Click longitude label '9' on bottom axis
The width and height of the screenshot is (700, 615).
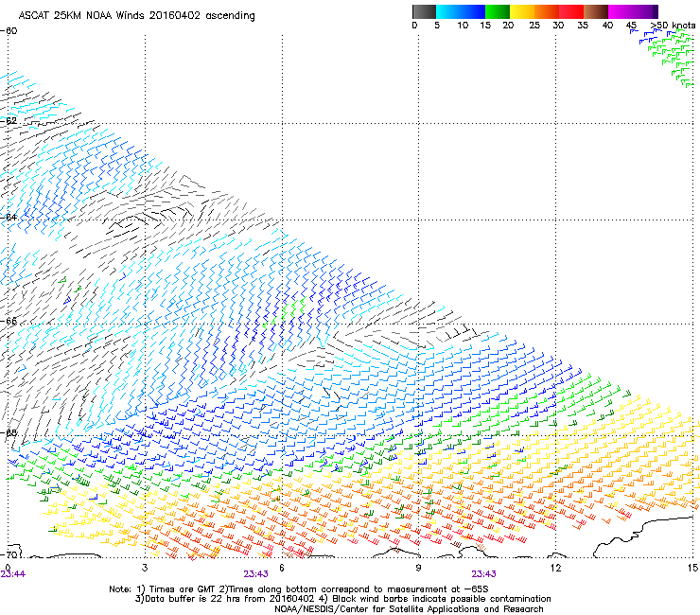click(x=418, y=568)
